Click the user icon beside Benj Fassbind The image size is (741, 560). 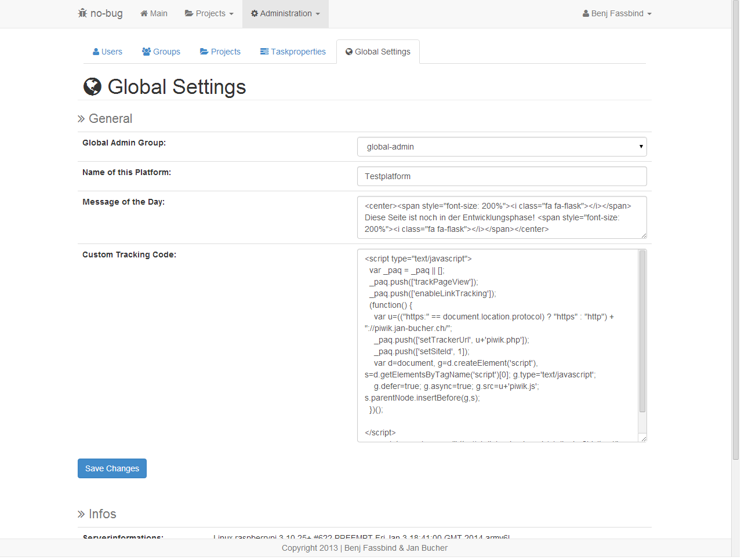point(586,13)
